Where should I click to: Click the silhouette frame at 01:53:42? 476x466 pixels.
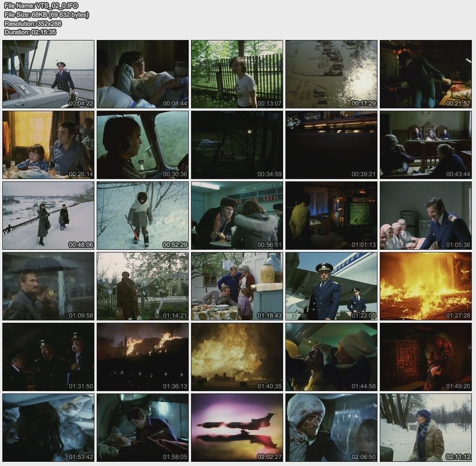coord(48,428)
